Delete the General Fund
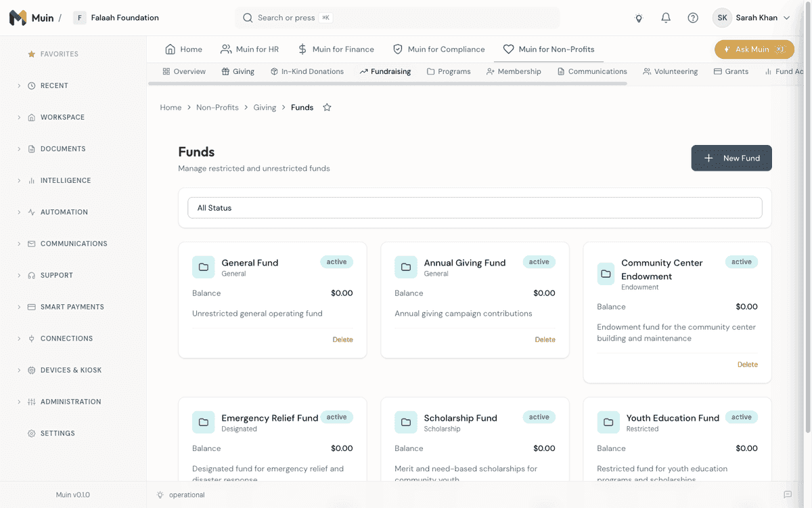Image resolution: width=812 pixels, height=508 pixels. pyautogui.click(x=343, y=340)
